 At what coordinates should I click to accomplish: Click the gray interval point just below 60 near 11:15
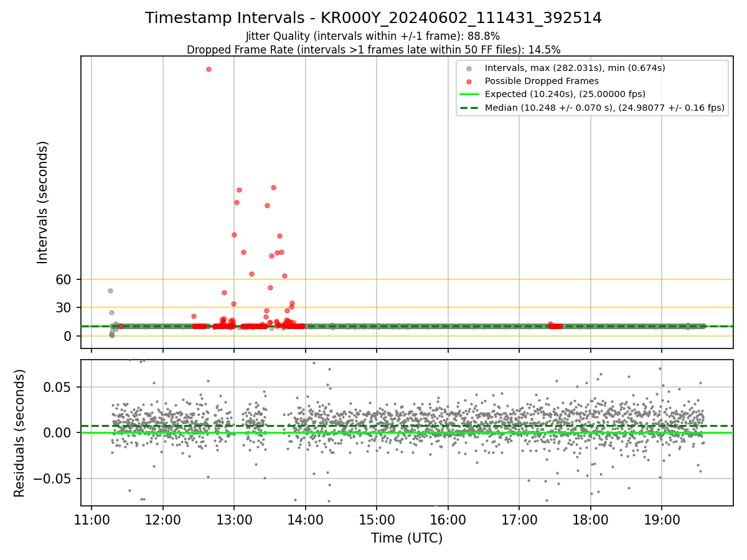(110, 291)
